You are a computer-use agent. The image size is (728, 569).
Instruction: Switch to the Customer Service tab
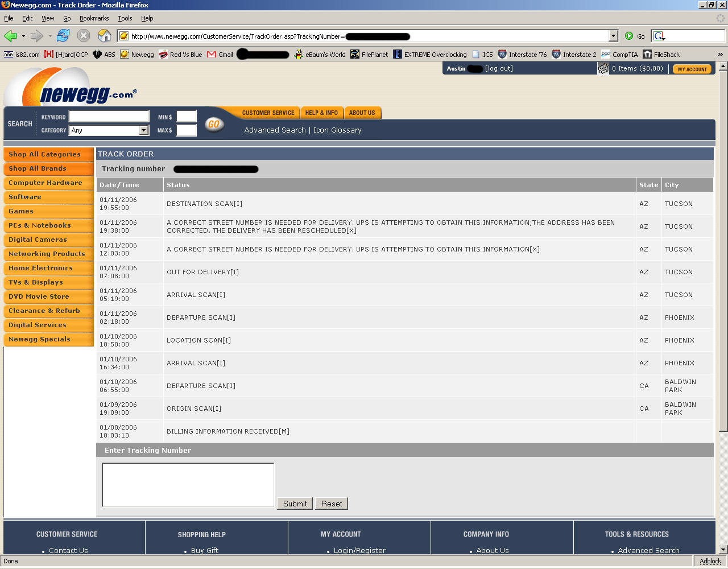(x=268, y=113)
